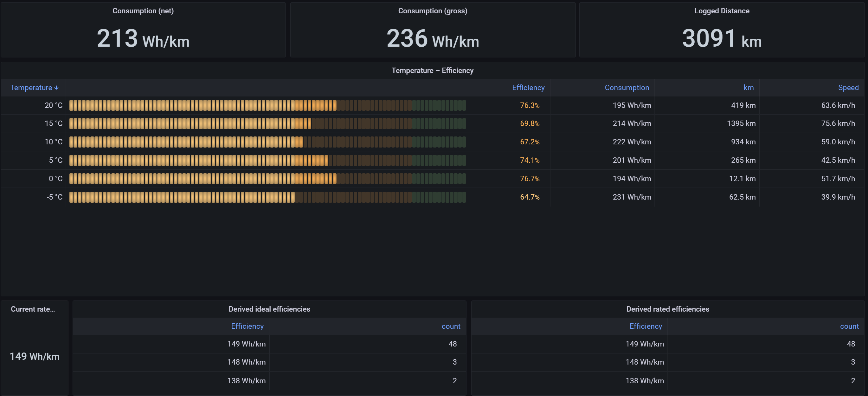Select the 1395 km distance cell

741,123
